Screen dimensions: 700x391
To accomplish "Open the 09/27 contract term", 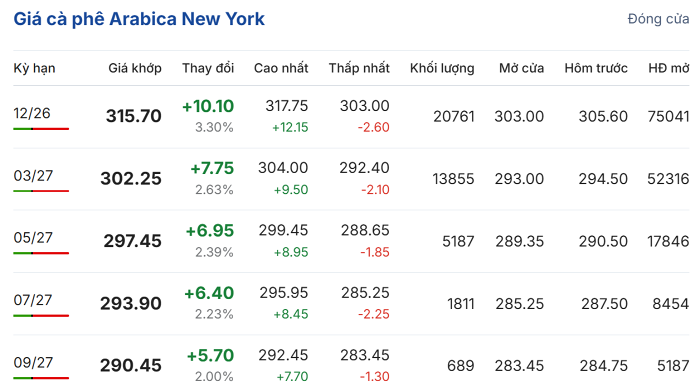I will tap(33, 362).
